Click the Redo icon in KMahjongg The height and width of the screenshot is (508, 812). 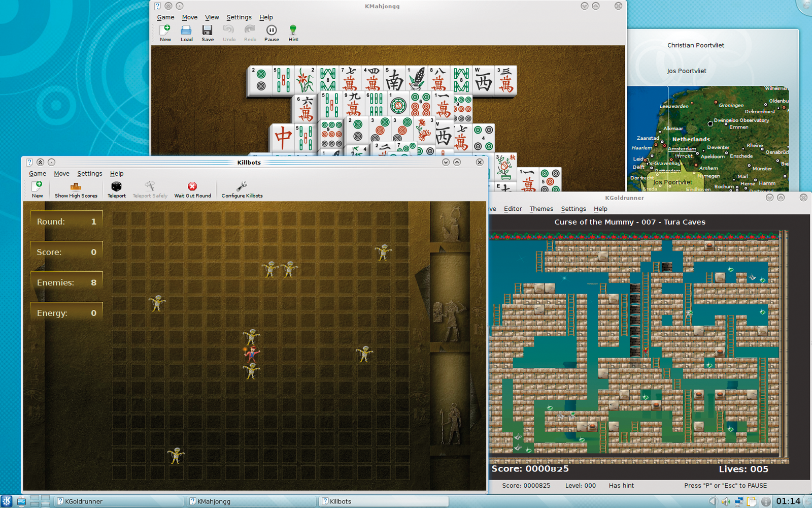click(250, 33)
